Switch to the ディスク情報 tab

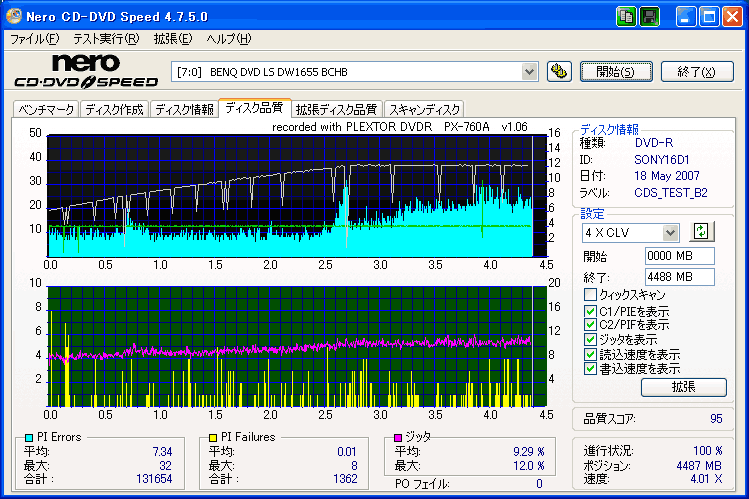(184, 109)
